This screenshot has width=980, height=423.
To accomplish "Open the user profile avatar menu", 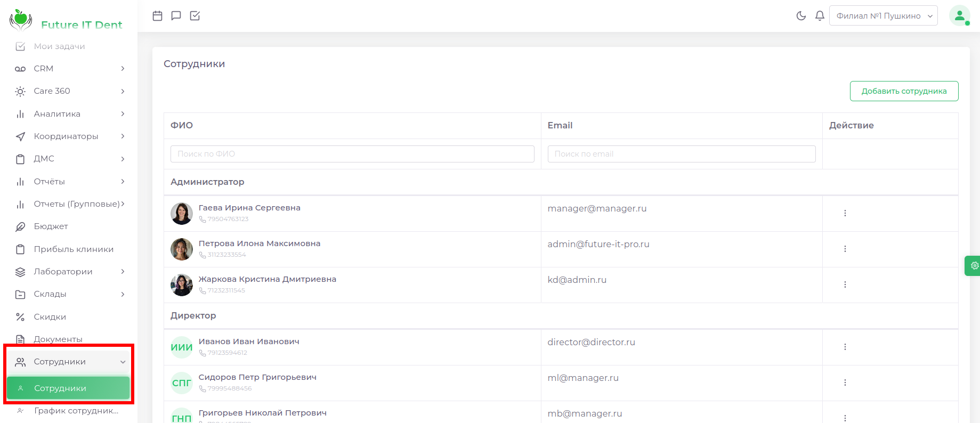I will [959, 16].
